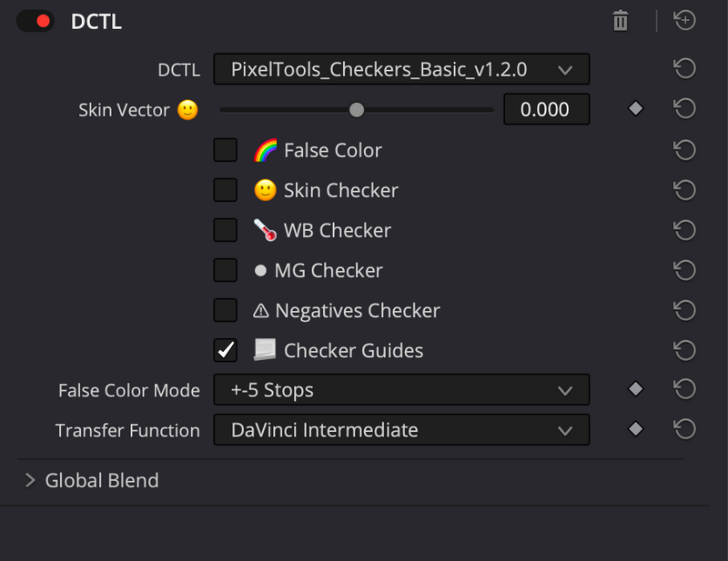This screenshot has width=728, height=561.
Task: Click the Skin Vector slider handle
Action: (x=356, y=109)
